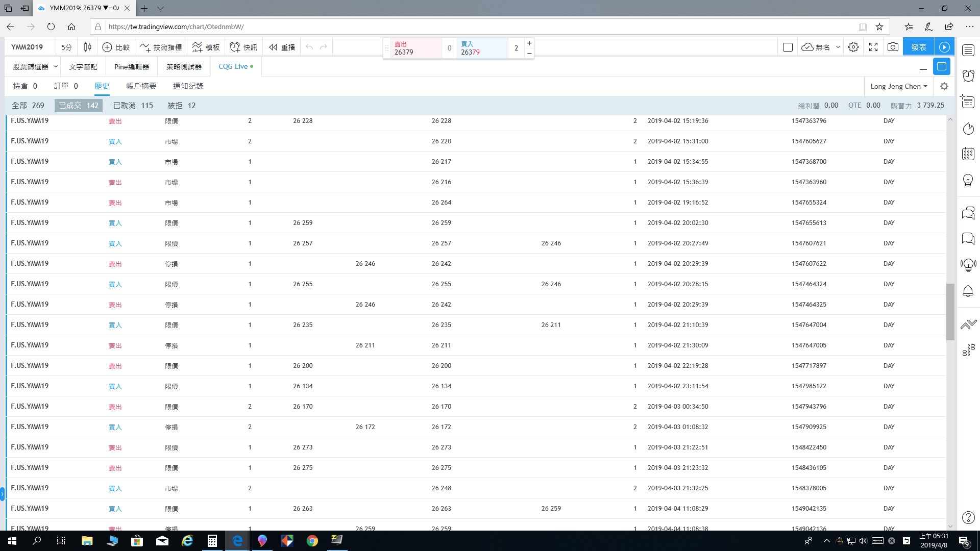Open the calendar icon in right sidebar
Viewport: 980px width, 551px height.
[x=968, y=154]
